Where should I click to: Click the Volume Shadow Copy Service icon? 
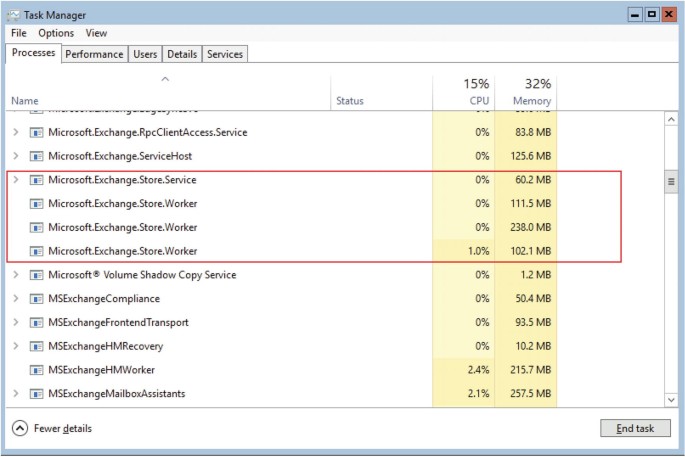pos(36,275)
